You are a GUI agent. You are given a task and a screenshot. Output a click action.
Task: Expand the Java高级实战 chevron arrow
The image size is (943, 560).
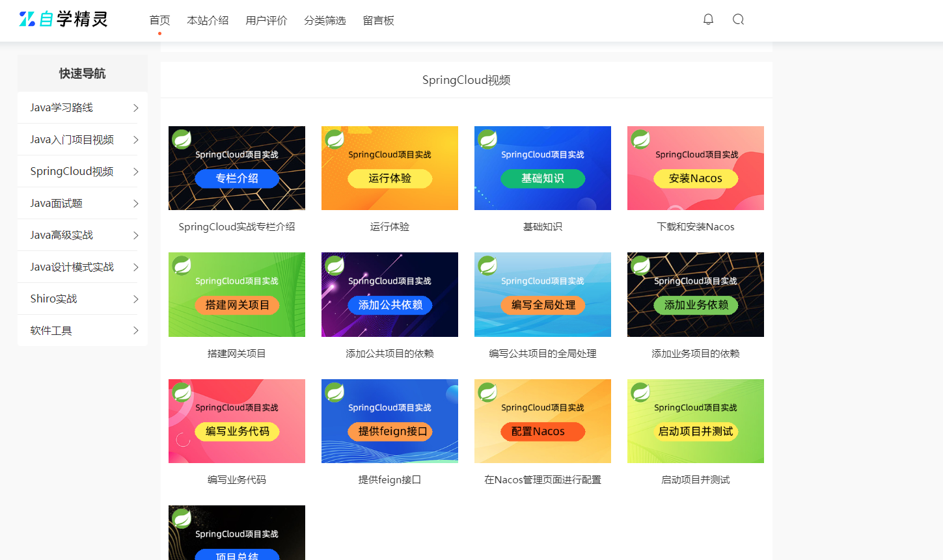pyautogui.click(x=135, y=235)
